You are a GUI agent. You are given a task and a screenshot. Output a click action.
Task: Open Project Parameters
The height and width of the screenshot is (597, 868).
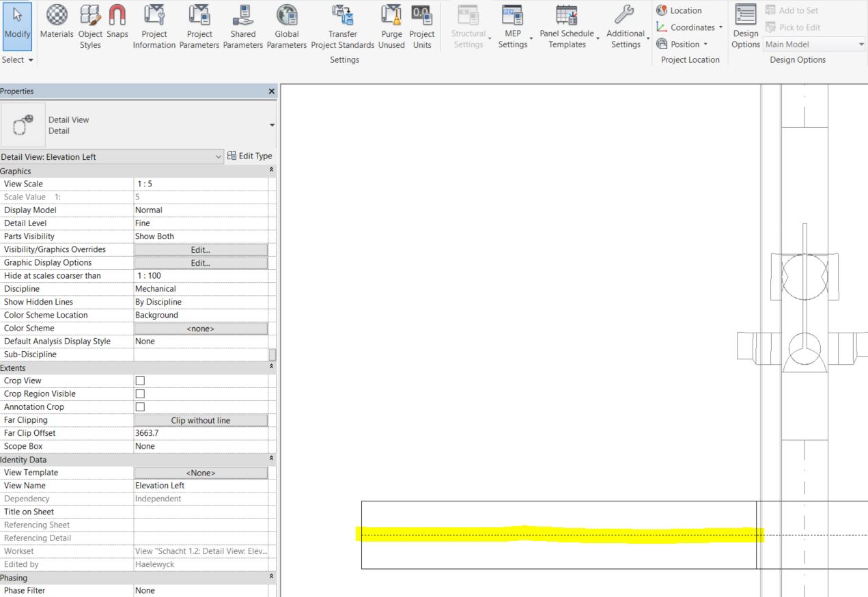[x=199, y=26]
